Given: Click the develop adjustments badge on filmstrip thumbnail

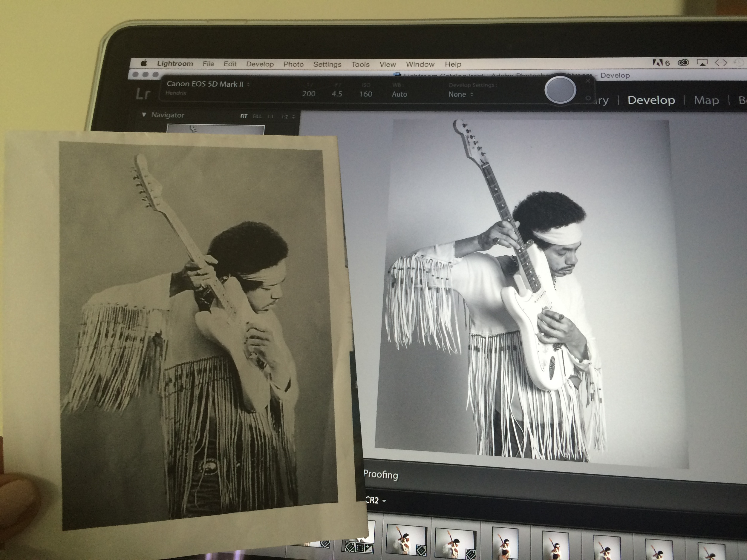Looking at the screenshot, I should click(x=368, y=548).
